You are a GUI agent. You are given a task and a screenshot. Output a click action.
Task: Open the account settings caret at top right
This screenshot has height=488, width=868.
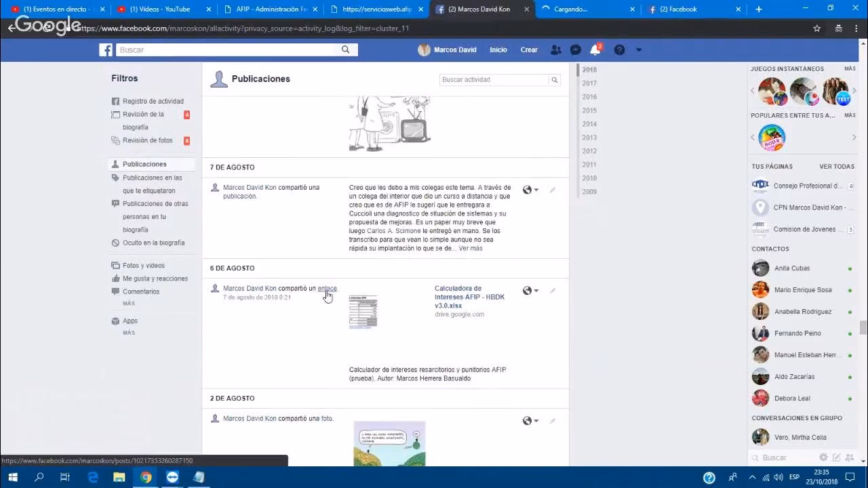click(638, 49)
